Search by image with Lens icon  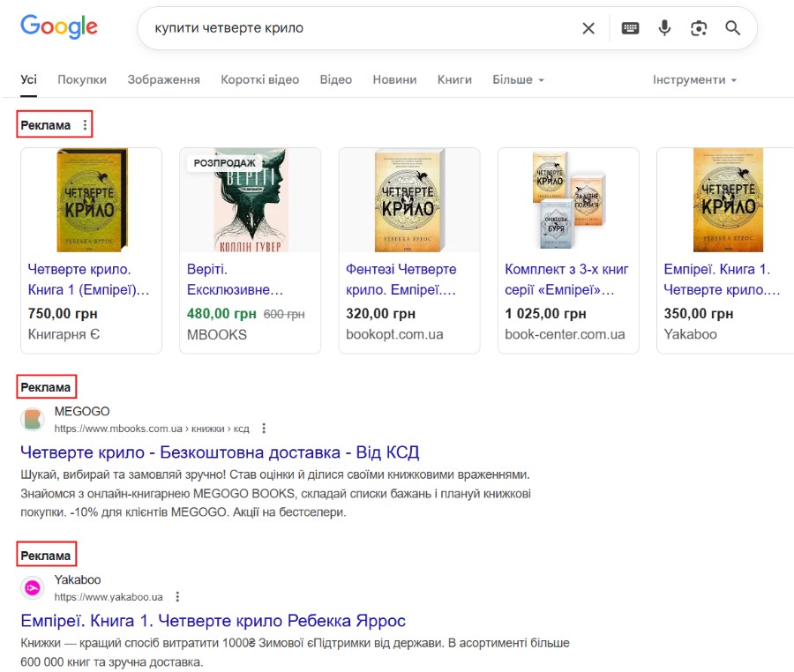click(699, 28)
